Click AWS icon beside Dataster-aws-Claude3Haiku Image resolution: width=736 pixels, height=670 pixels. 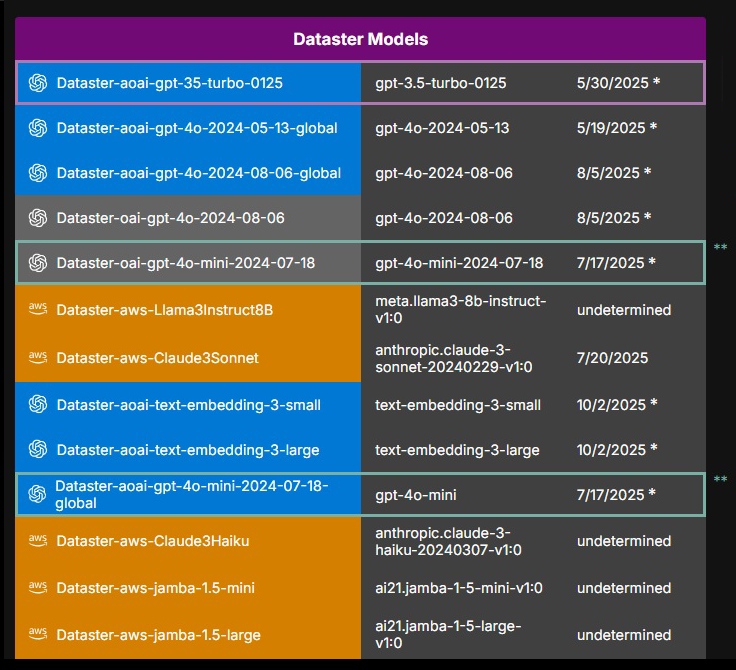click(x=38, y=540)
